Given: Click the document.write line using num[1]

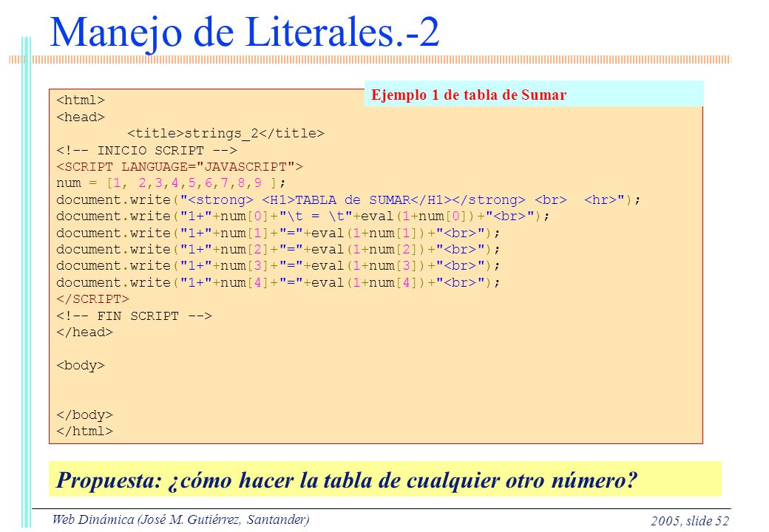Looking at the screenshot, I should pos(278,233).
